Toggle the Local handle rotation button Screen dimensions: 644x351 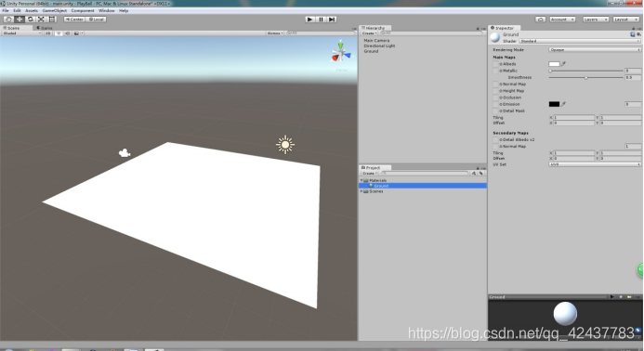[x=96, y=19]
